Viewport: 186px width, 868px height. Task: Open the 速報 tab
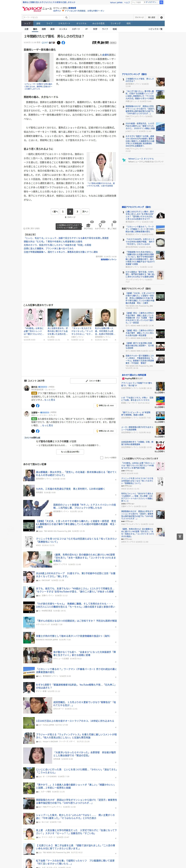tap(38, 23)
